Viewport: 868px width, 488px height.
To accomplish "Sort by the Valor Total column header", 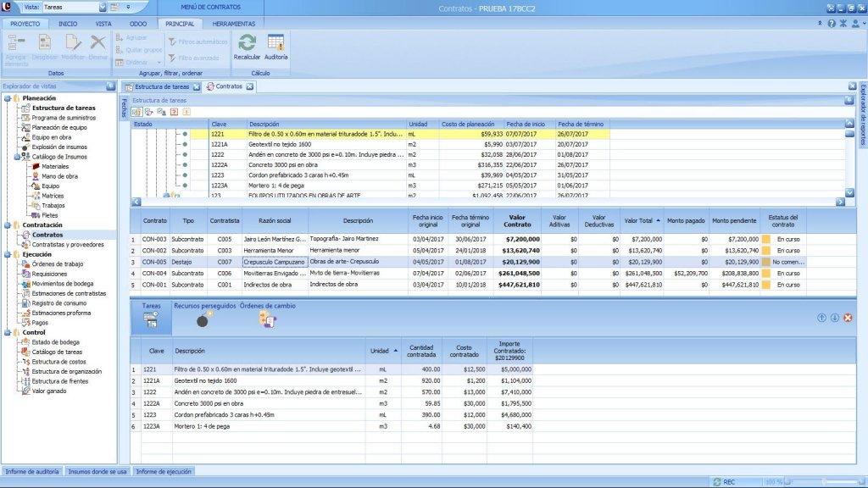I will [641, 219].
